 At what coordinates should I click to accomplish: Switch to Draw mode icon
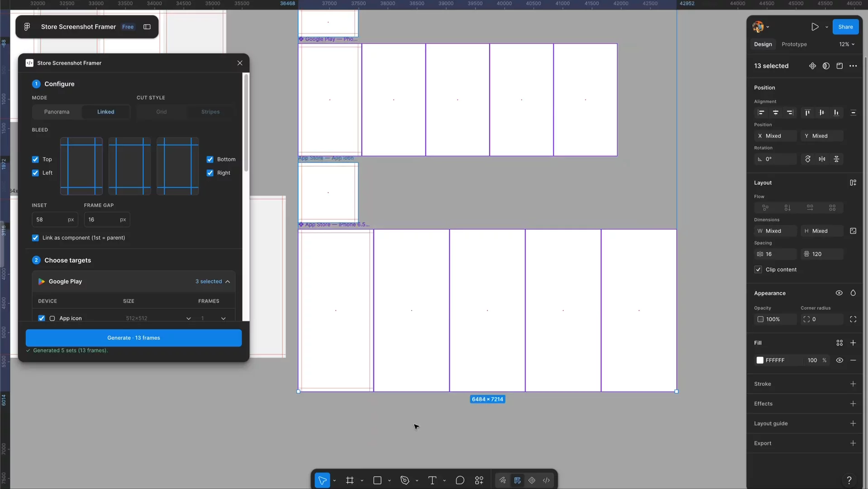point(503,480)
